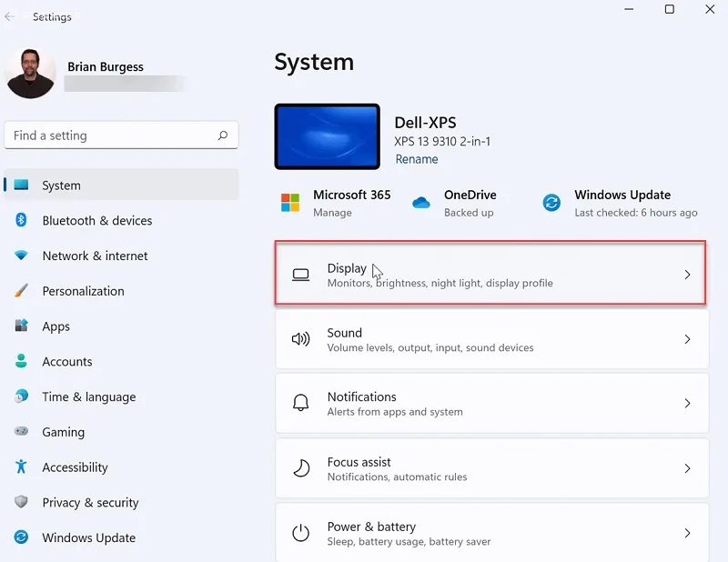Viewport: 728px width, 562px height.
Task: Click the Accessibility figure icon
Action: click(21, 467)
